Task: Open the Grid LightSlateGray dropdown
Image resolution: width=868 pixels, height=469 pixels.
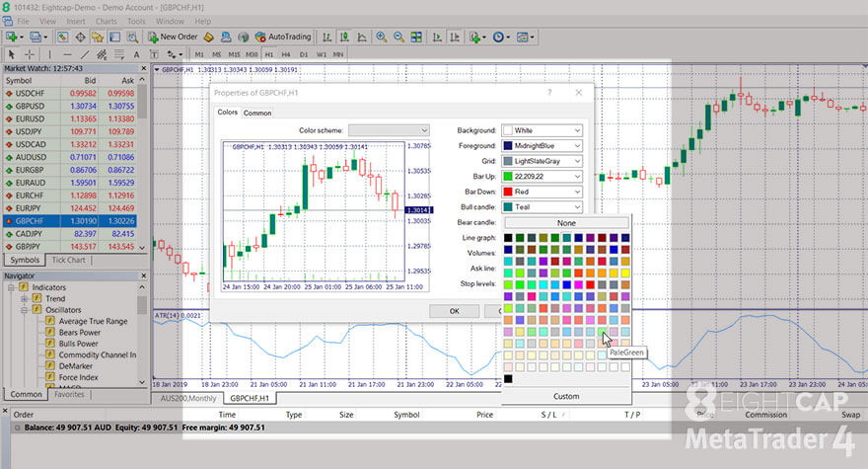Action: (x=542, y=161)
